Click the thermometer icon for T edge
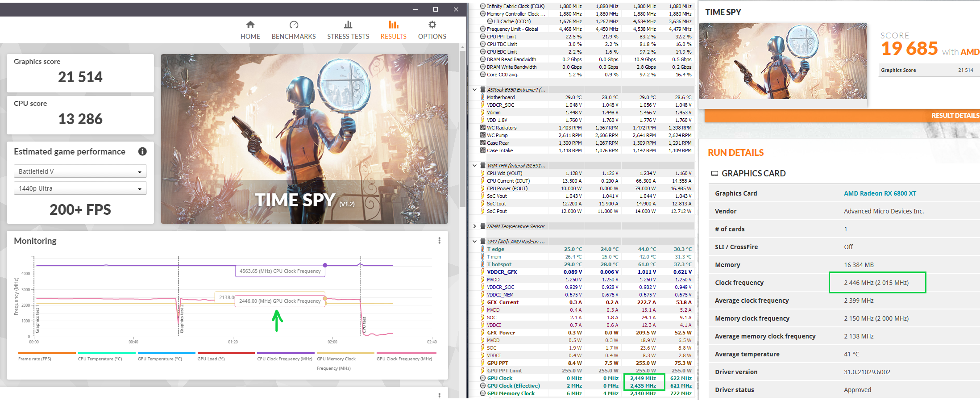980x401 pixels. [483, 249]
